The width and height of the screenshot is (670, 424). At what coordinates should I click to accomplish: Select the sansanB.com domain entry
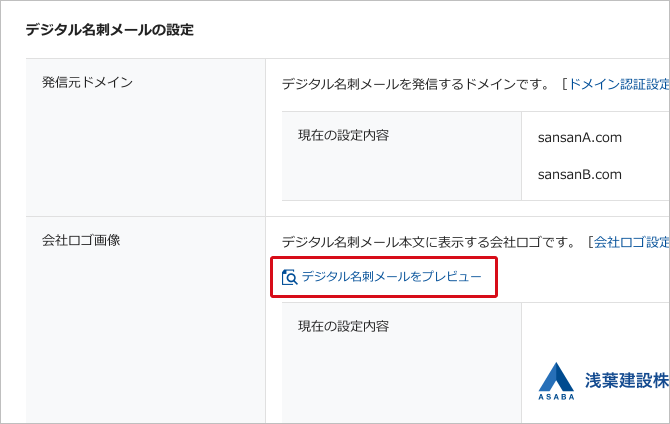coord(580,174)
